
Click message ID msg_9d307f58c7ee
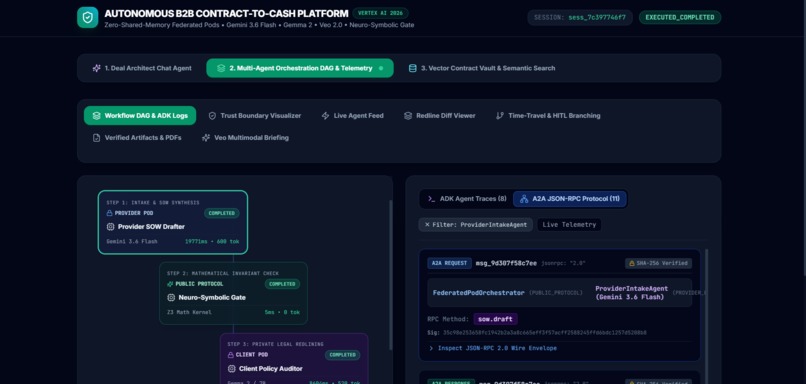(x=506, y=263)
